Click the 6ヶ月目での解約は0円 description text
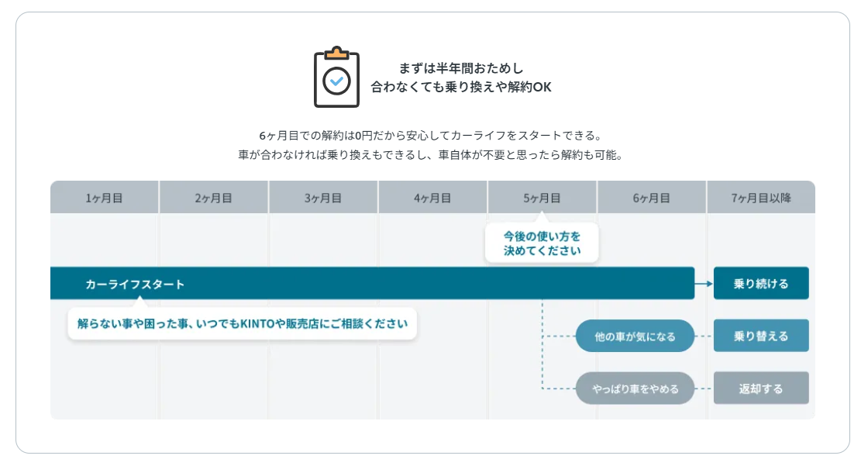 coord(434,133)
